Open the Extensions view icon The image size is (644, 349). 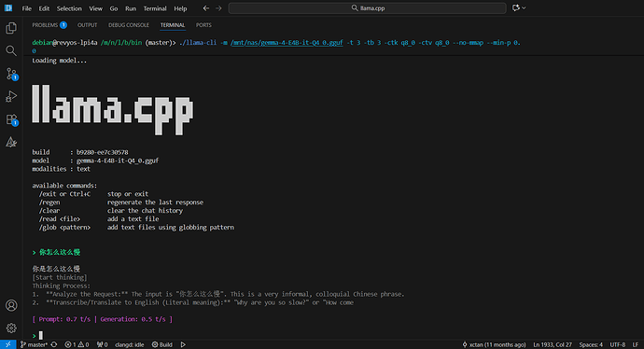[x=11, y=119]
